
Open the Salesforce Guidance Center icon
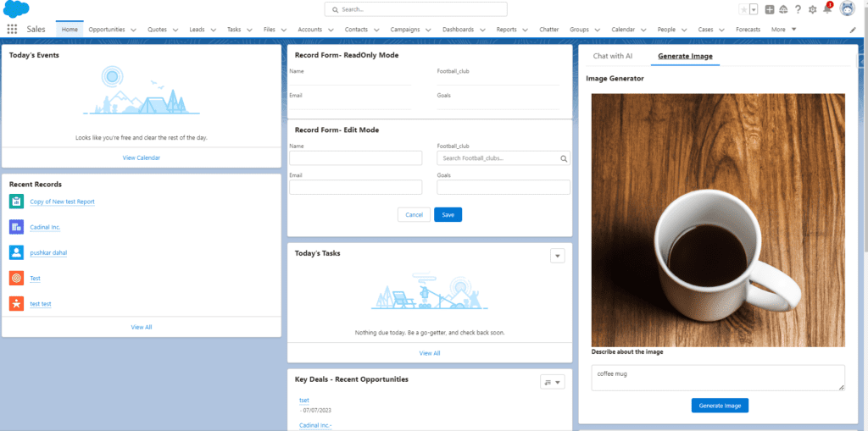point(783,9)
